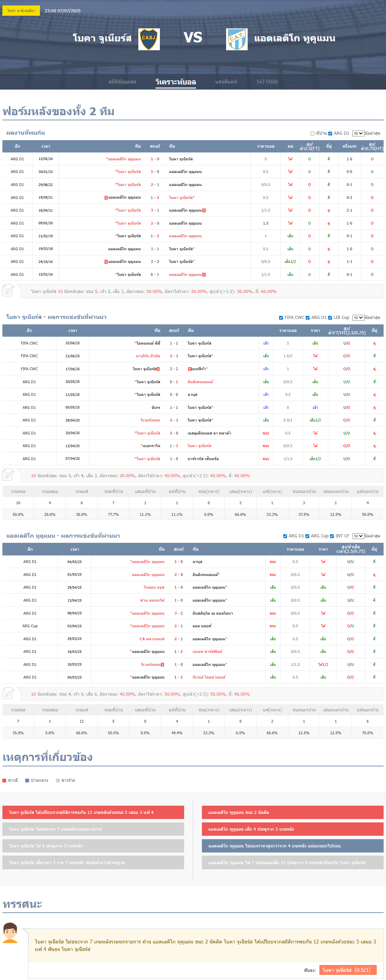
Task: Click the red good-news legend square
Action: [x=4, y=780]
